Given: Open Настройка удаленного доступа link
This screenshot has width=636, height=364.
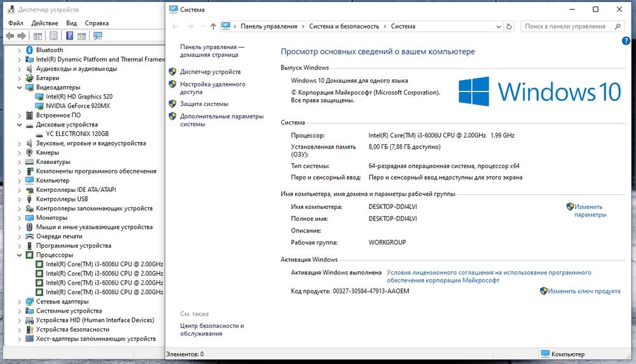Looking at the screenshot, I should [x=212, y=88].
